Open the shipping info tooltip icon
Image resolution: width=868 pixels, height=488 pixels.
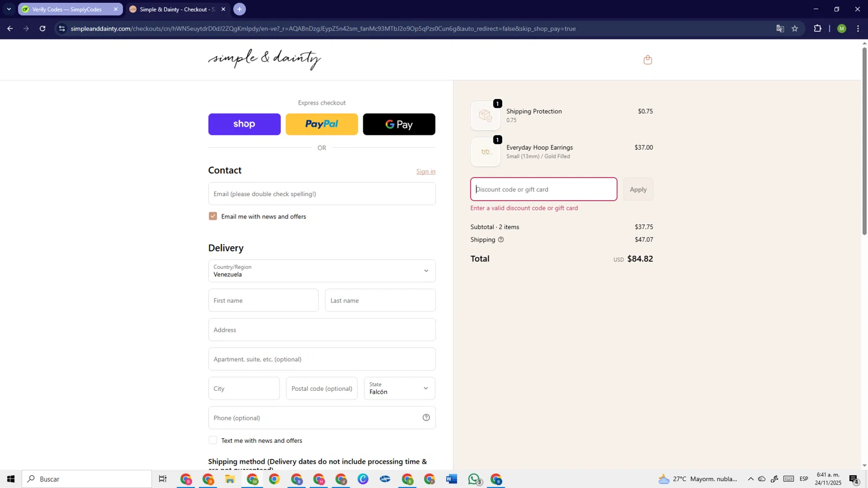(501, 239)
